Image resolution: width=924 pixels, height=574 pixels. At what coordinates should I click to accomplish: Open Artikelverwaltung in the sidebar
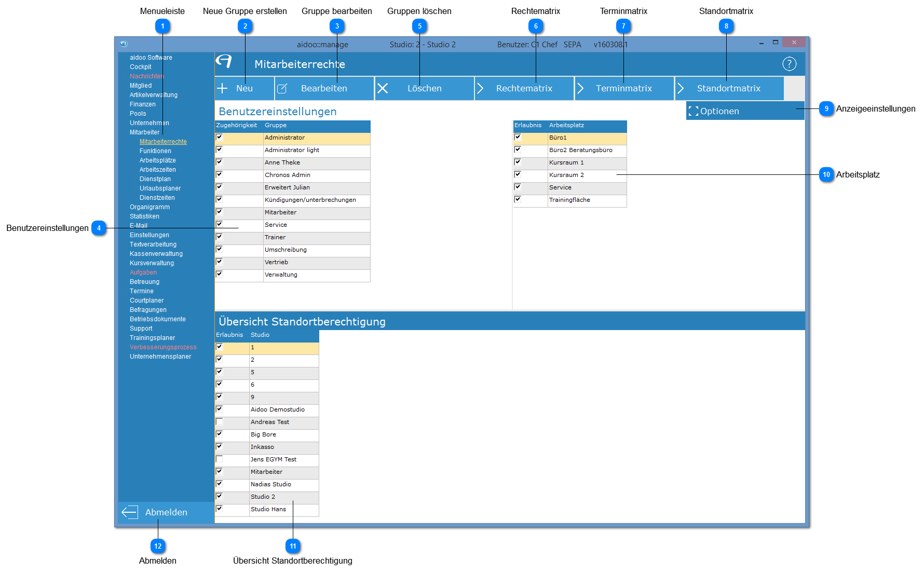[x=154, y=95]
